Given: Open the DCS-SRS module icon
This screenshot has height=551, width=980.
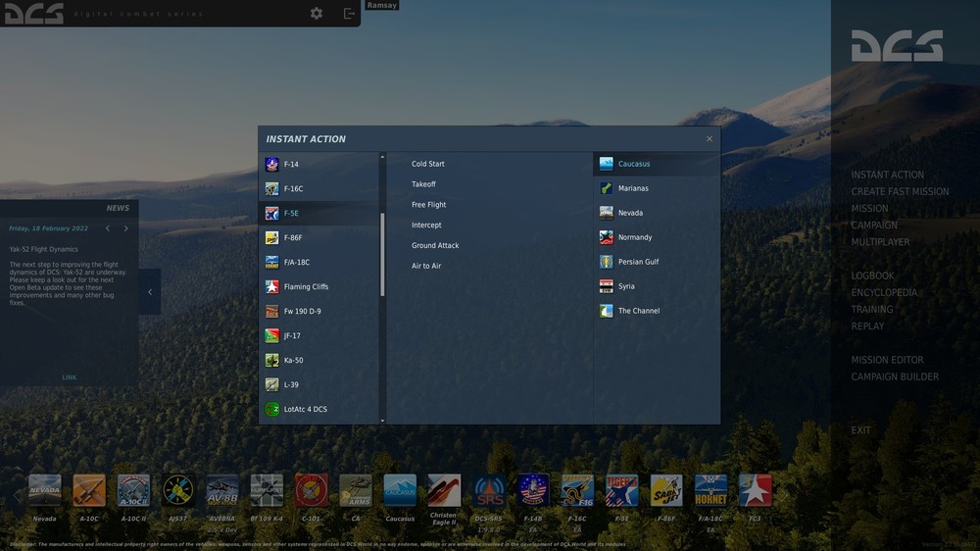Looking at the screenshot, I should tap(488, 490).
